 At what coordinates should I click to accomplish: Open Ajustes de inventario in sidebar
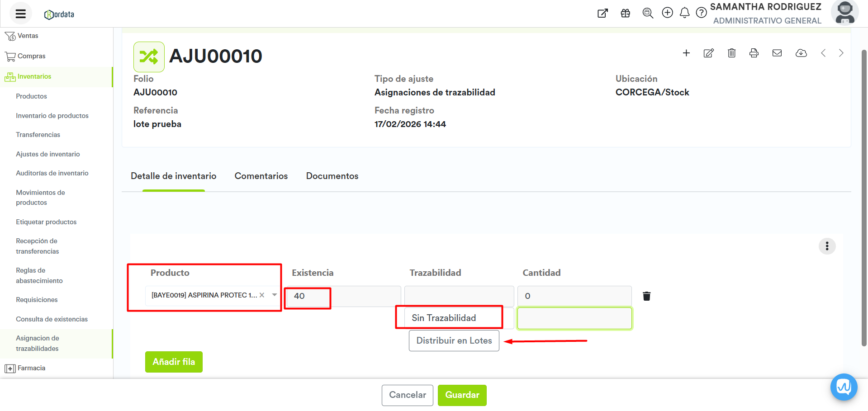pos(47,154)
